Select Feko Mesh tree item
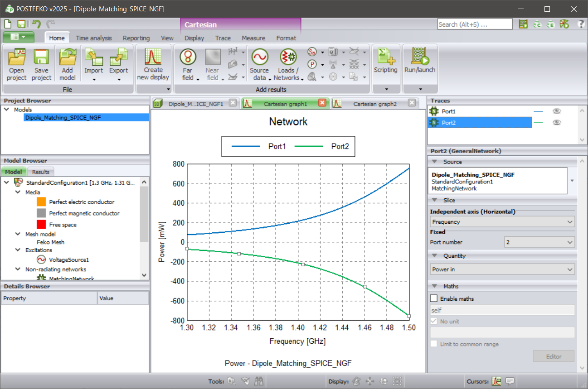 [x=50, y=242]
